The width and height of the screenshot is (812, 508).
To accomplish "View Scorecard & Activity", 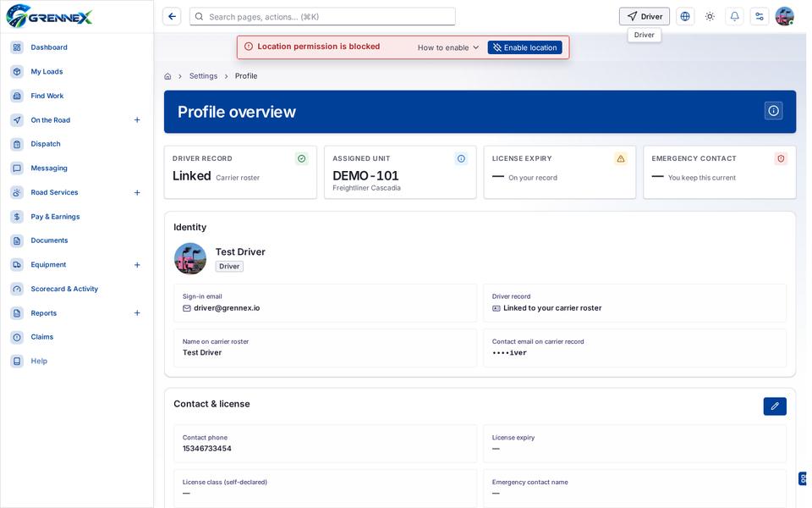I will tap(64, 289).
